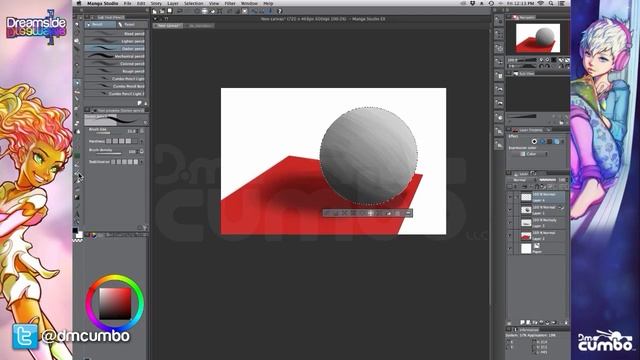This screenshot has height=360, width=640.
Task: Select the highlighted Pencil tool in left toolbar
Action: coord(77,83)
